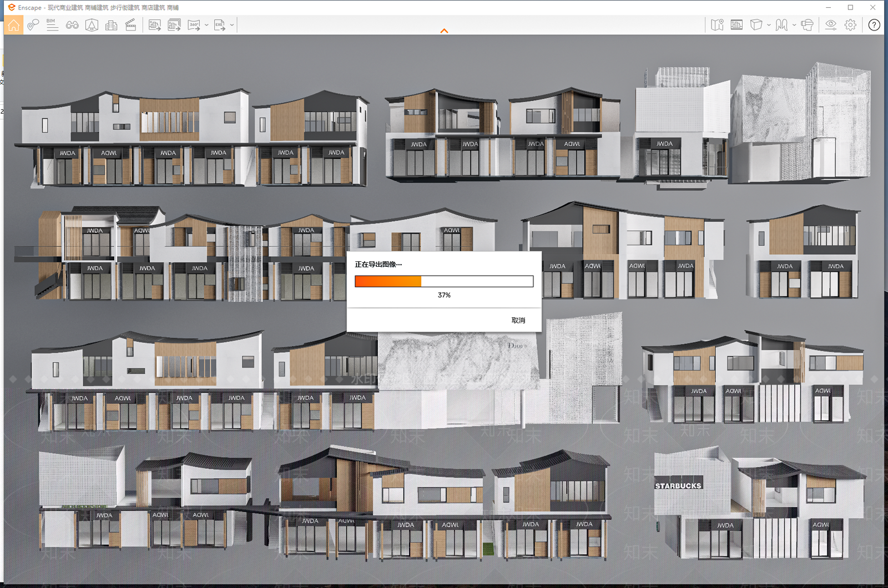Expand the 360° panorama export dropdown arrow
Image resolution: width=888 pixels, height=588 pixels.
point(206,25)
